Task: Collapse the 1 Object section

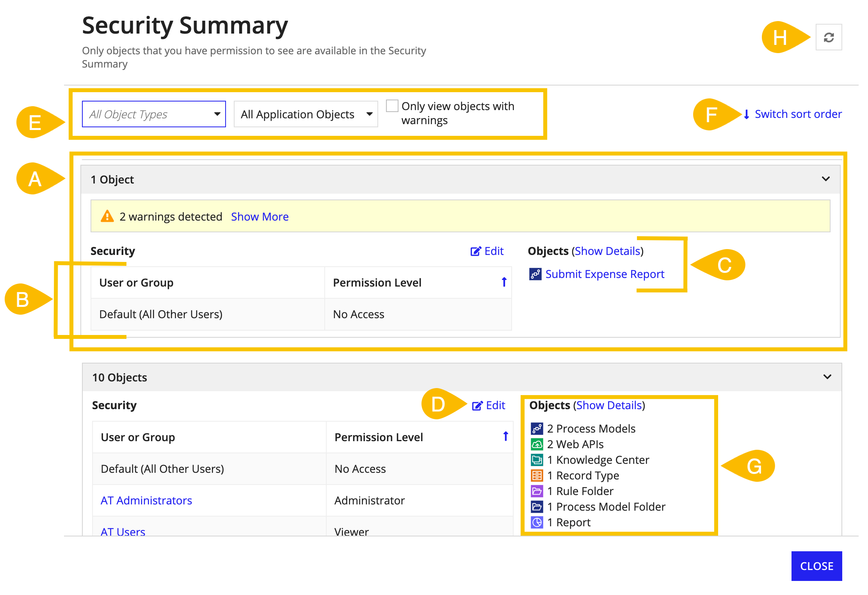Action: (x=825, y=179)
